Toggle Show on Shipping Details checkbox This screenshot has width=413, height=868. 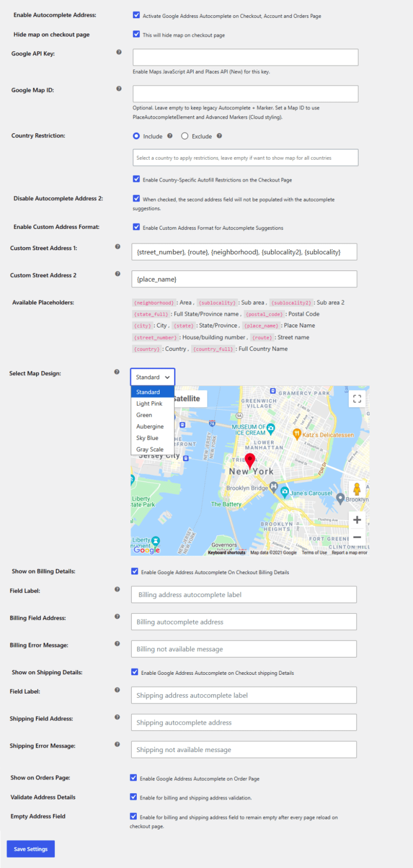135,672
